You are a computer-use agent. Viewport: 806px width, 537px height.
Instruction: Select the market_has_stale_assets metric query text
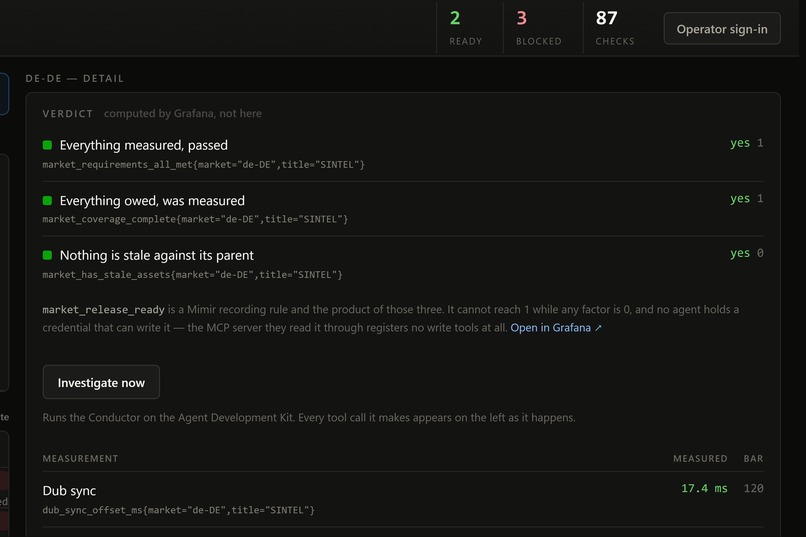192,274
